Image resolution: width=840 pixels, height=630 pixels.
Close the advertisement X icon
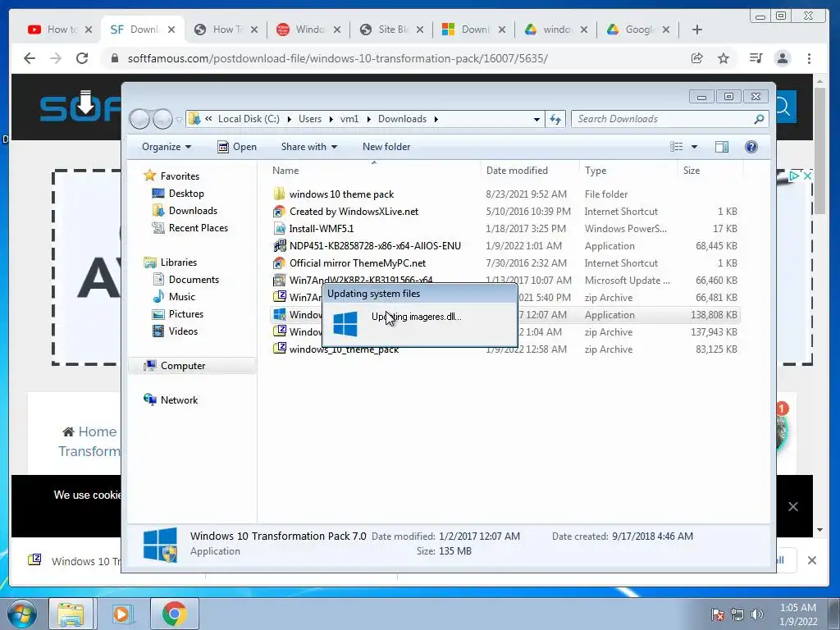(807, 176)
